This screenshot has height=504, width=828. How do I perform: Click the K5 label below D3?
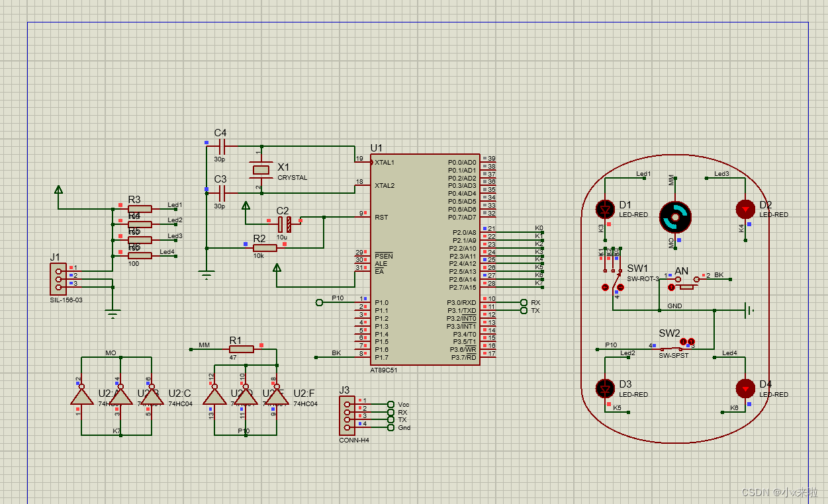tap(617, 408)
